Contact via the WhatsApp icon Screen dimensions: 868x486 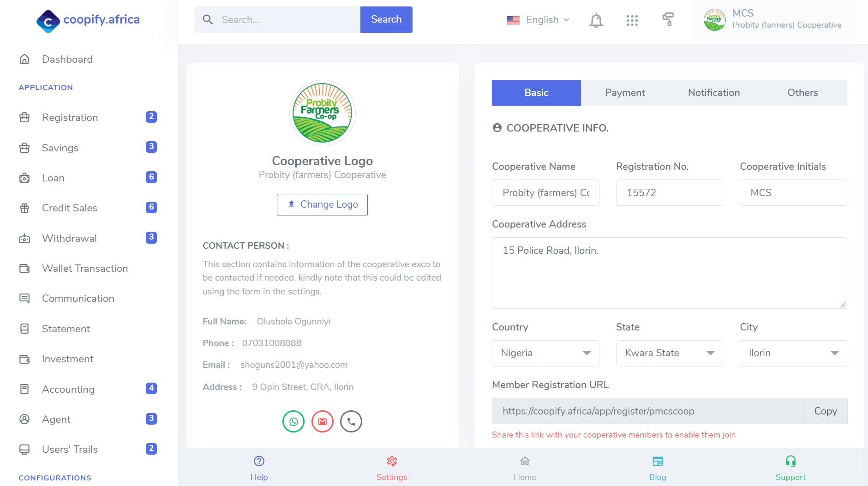(293, 421)
